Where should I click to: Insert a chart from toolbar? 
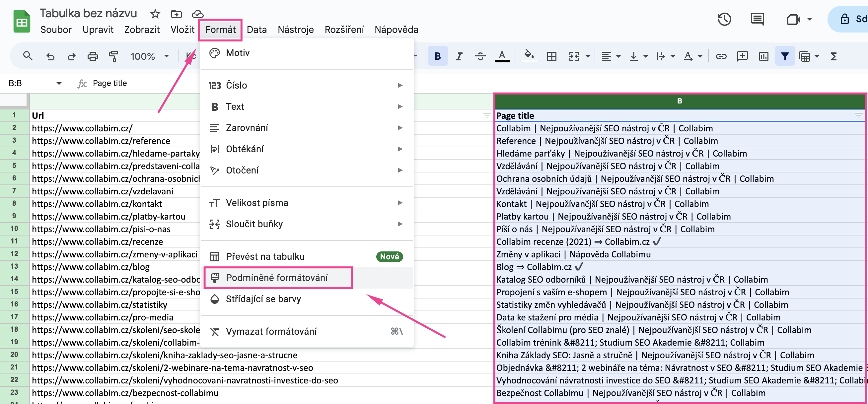763,56
